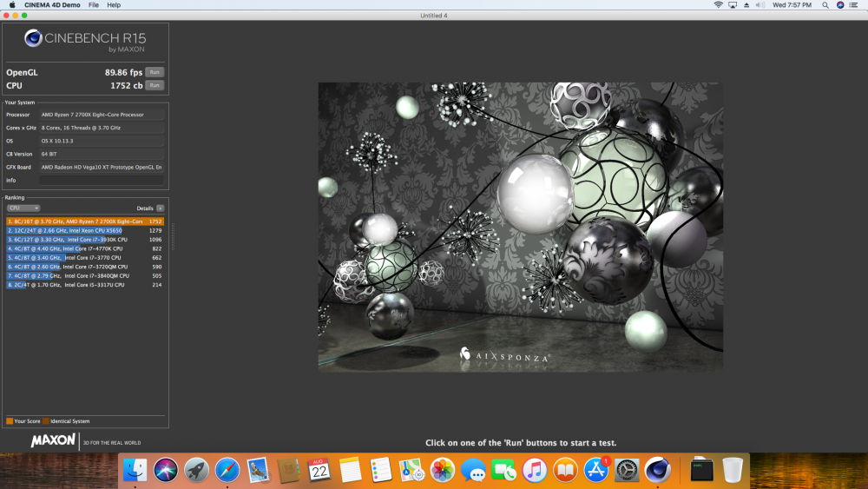The width and height of the screenshot is (868, 489).
Task: Click the OS field showing OS X 10.13.3
Action: click(102, 142)
